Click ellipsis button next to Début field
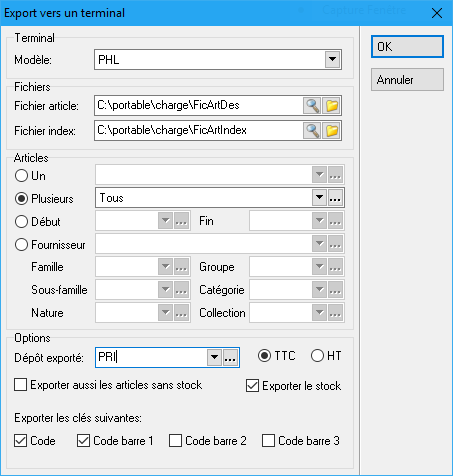The height and width of the screenshot is (476, 453). coord(181,221)
